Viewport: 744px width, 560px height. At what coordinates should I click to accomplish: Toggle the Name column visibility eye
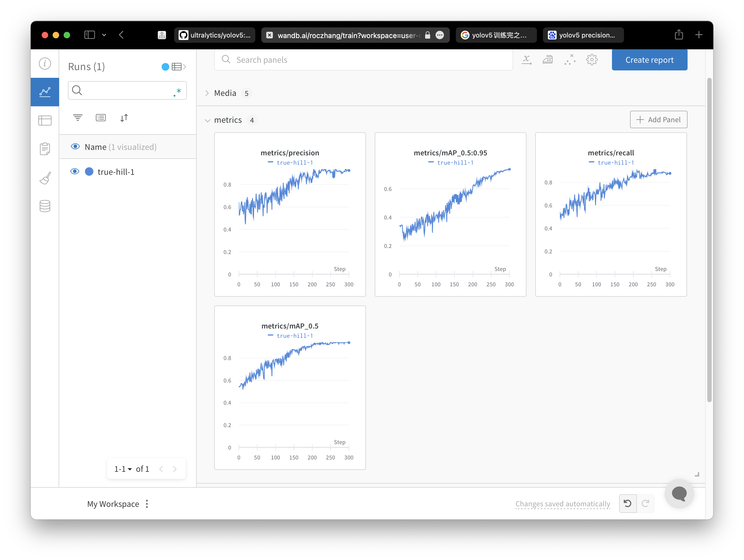click(75, 147)
